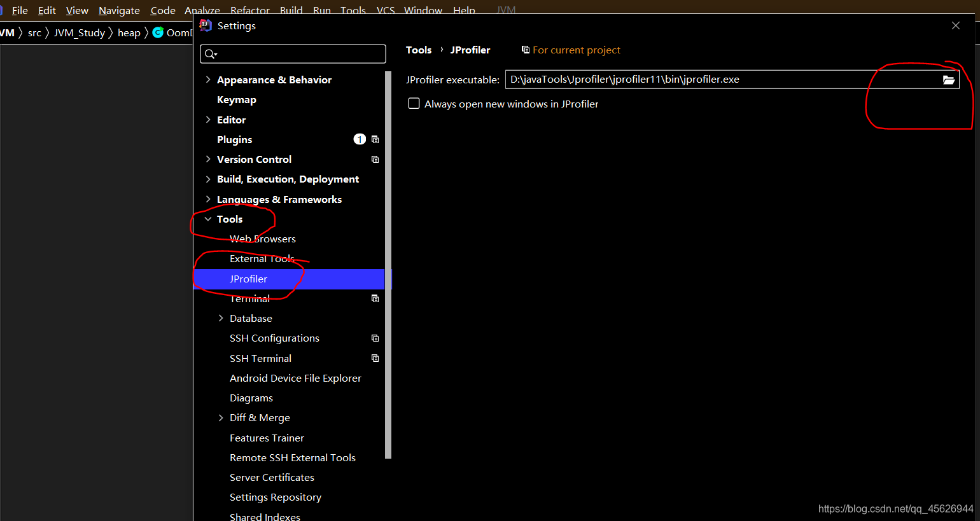
Task: Click the project-level icon beside SSH Configurations
Action: point(375,338)
